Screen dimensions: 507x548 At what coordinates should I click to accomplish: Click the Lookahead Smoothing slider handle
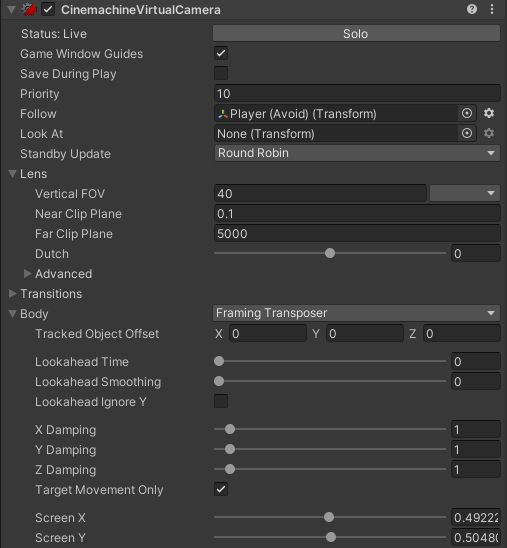tap(219, 381)
